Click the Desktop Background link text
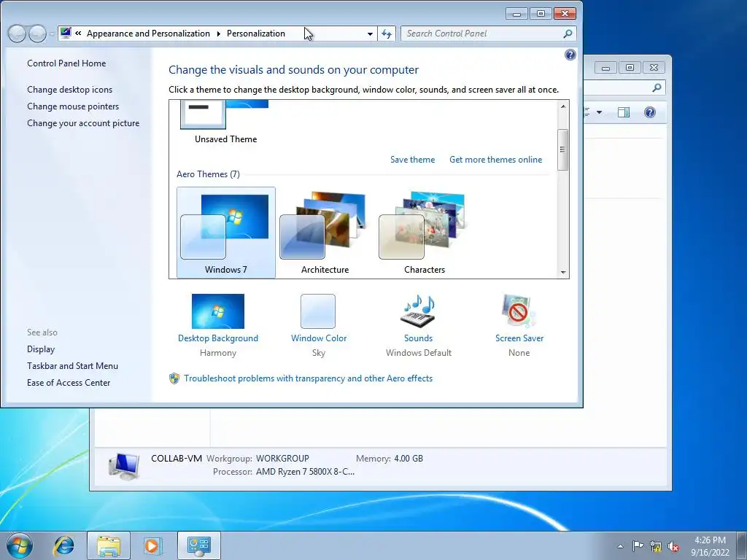The image size is (747, 560). 217,338
